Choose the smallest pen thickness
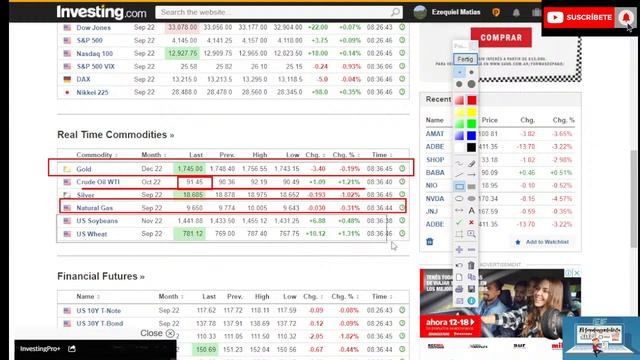The image size is (640, 360). click(x=459, y=72)
